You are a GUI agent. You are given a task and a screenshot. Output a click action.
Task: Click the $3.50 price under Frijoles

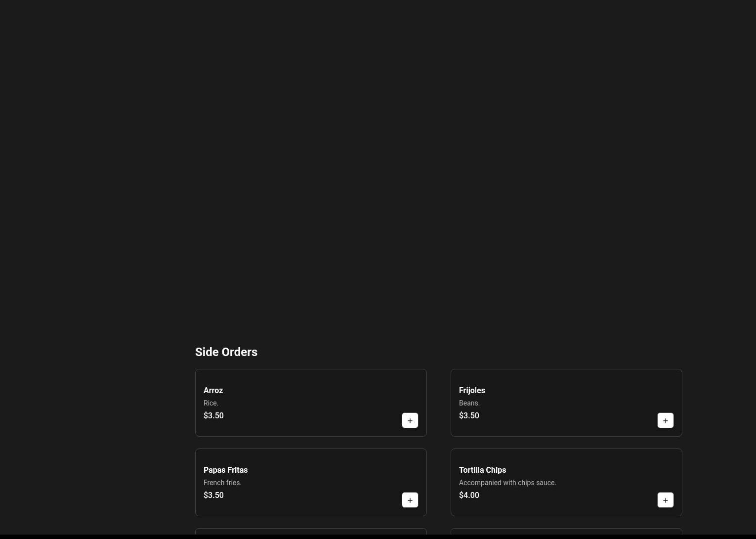coord(469,416)
